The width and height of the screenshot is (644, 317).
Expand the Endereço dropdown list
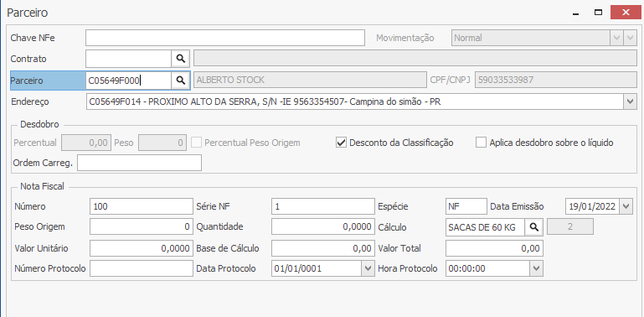630,101
